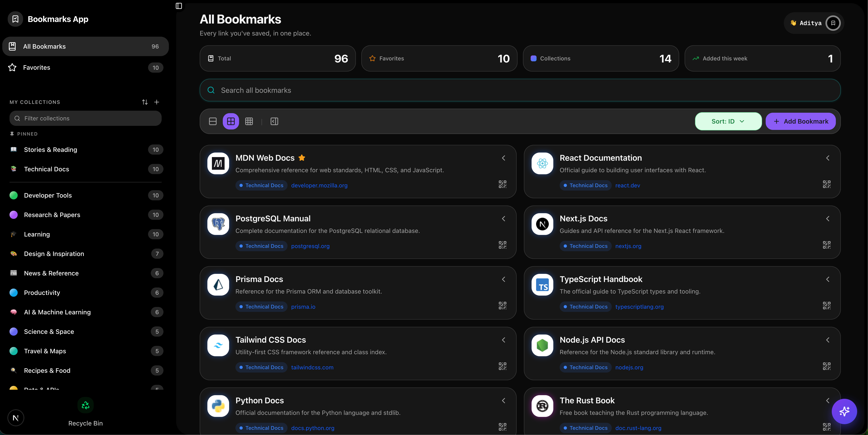Show QR code for TypeScript Handbook
The width and height of the screenshot is (868, 435).
point(827,306)
